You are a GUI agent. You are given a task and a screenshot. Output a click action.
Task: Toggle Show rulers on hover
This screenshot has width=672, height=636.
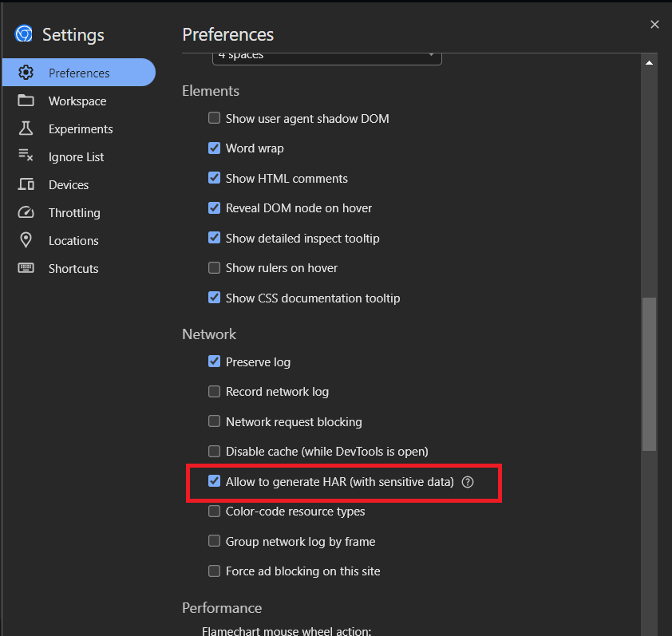pyautogui.click(x=214, y=268)
